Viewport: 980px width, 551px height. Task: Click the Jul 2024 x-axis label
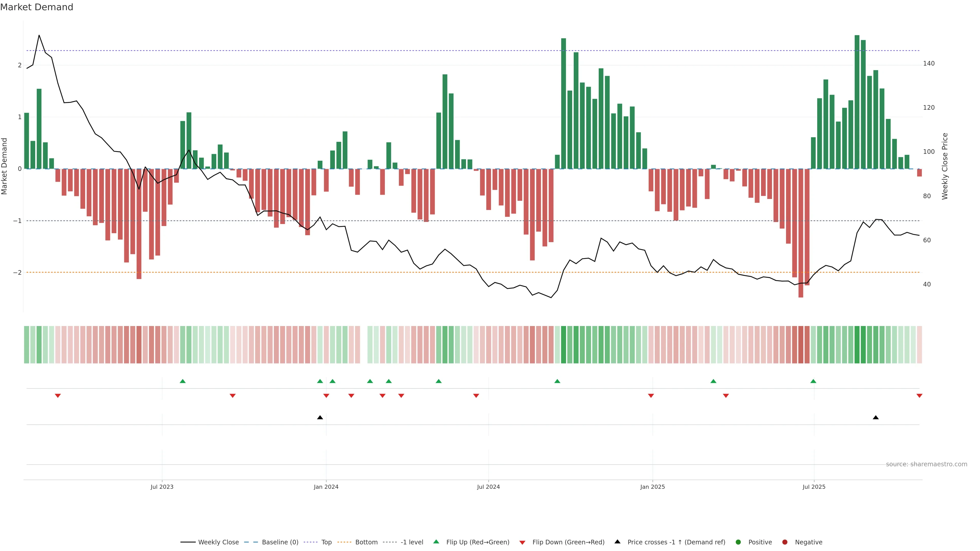coord(488,487)
